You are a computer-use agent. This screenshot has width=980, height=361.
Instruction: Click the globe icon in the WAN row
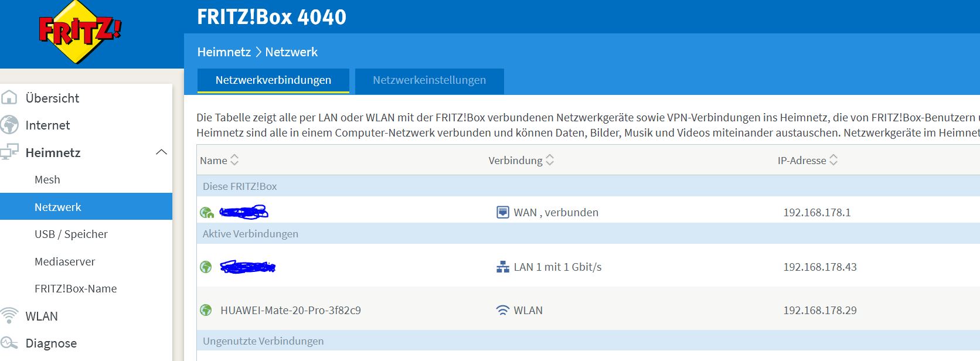[206, 213]
